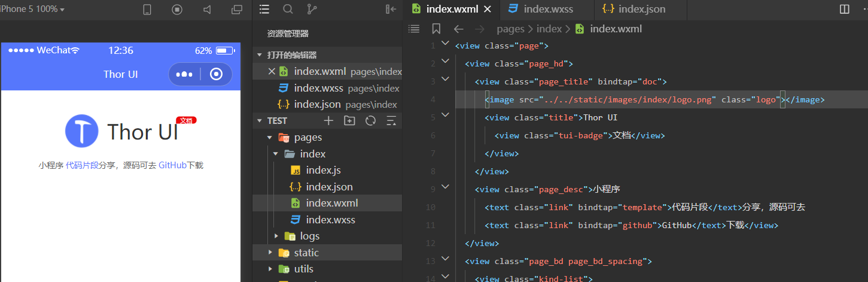Screen dimensions: 868x282
Task: Click the index breadcrumb segment
Action: pos(549,29)
